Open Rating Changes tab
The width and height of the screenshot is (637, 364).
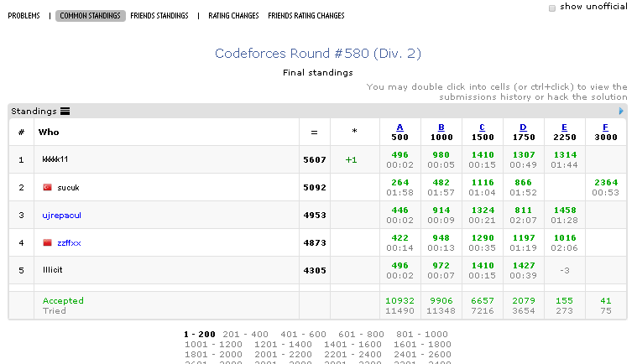[x=233, y=16]
